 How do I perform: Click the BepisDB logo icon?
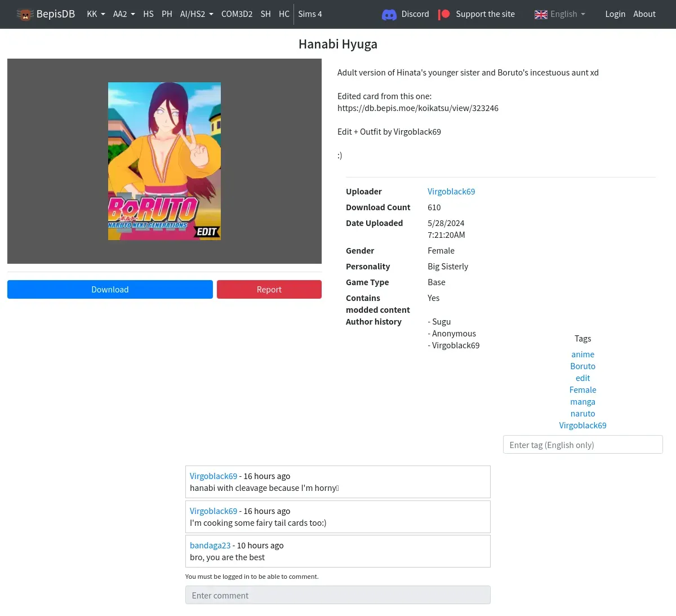coord(25,15)
